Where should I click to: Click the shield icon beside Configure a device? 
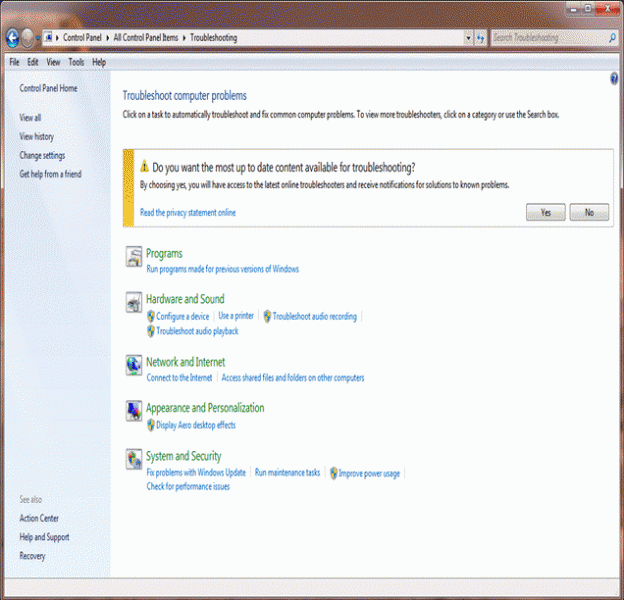[x=151, y=316]
